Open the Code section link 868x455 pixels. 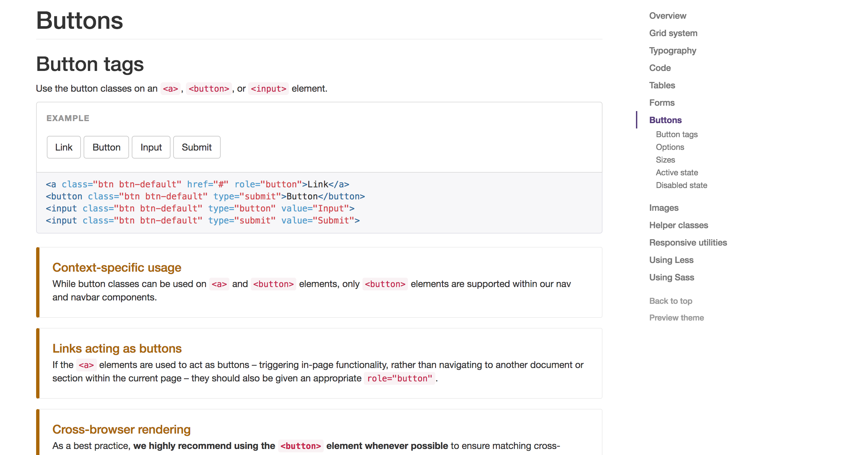[x=660, y=68]
